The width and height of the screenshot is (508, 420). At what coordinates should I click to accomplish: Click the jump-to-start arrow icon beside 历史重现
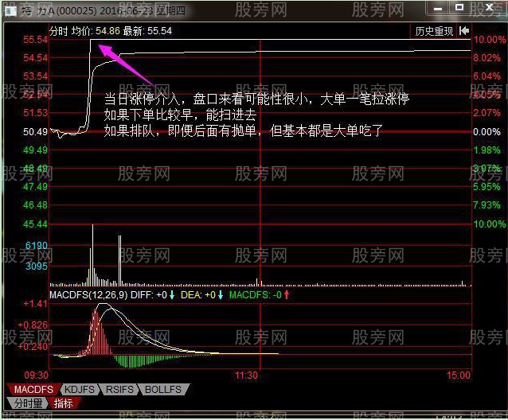click(x=464, y=31)
